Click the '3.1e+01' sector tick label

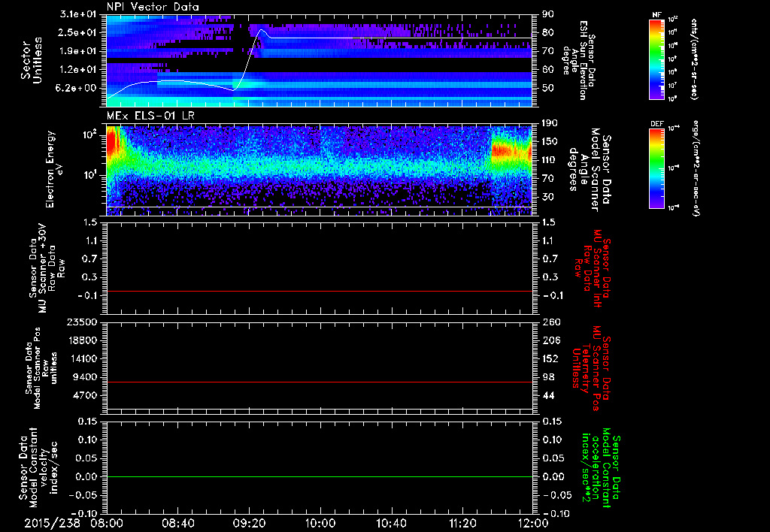click(x=79, y=14)
